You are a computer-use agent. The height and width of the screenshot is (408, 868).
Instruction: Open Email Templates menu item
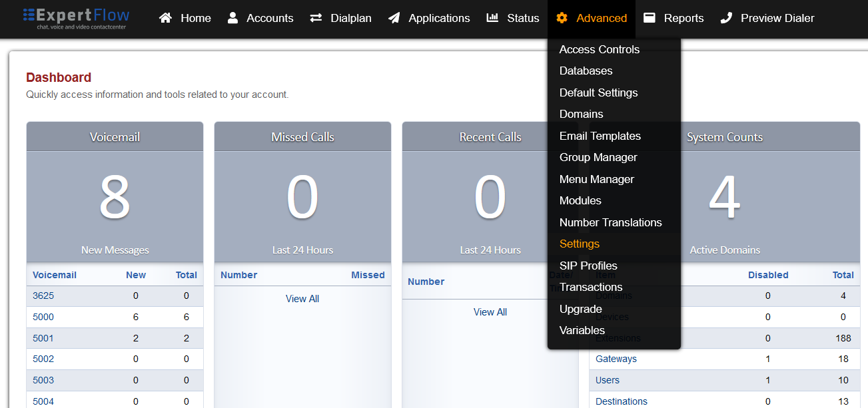(600, 136)
